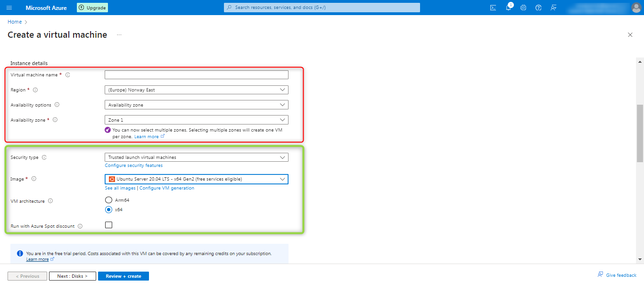Click Give feedback link
Viewport: 644px width, 290px height.
pyautogui.click(x=617, y=275)
